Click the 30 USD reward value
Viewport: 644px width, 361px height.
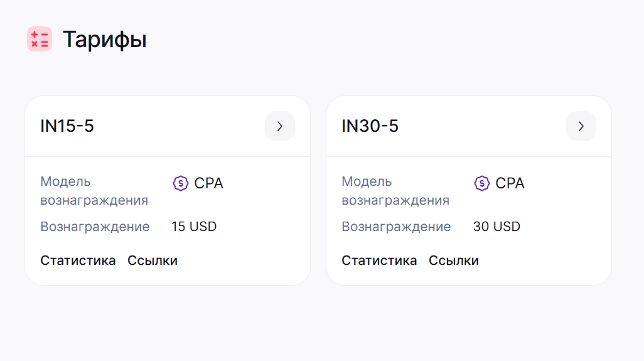[496, 226]
